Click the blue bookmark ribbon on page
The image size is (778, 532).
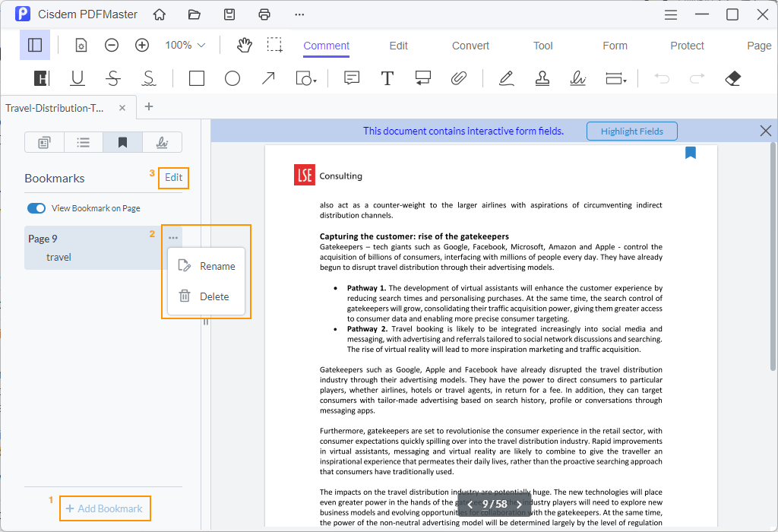690,152
